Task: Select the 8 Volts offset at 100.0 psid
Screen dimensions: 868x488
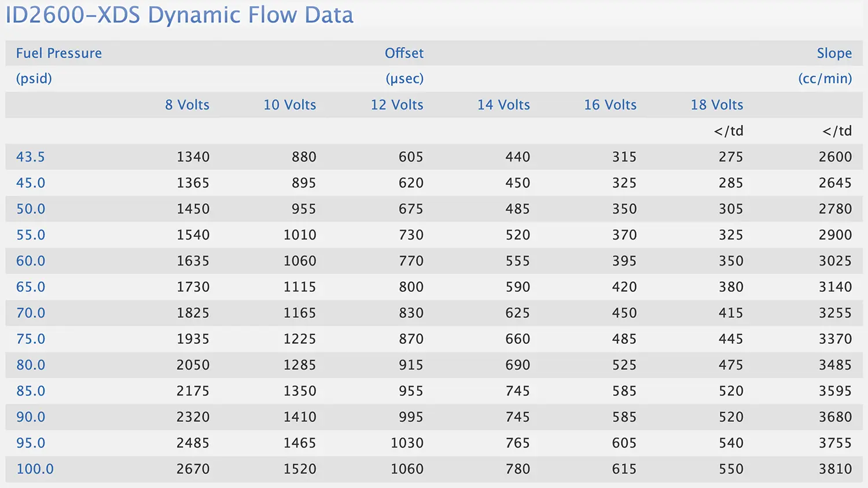Action: click(x=193, y=469)
